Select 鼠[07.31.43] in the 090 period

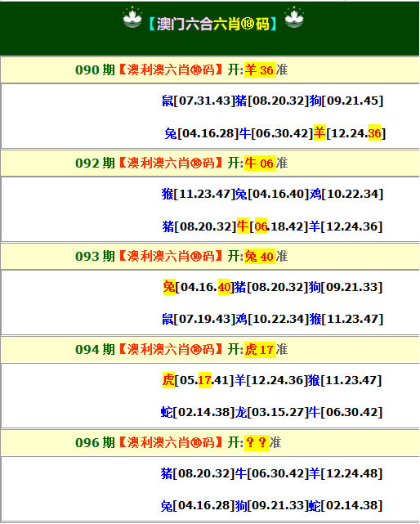[199, 101]
